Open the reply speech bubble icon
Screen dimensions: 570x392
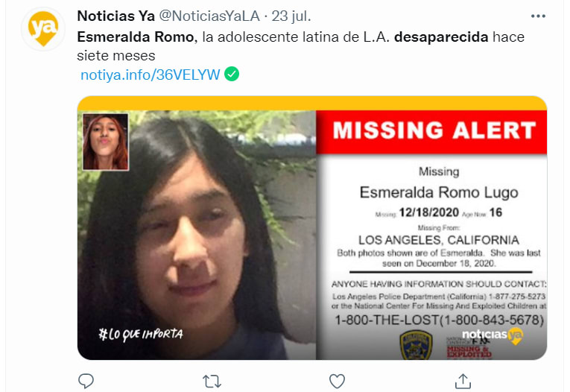pos(86,381)
